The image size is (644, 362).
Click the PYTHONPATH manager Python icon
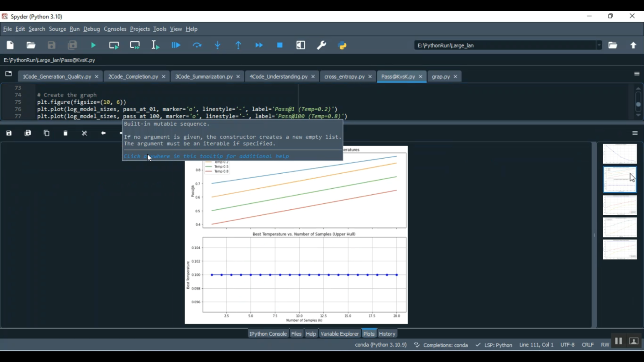(342, 45)
